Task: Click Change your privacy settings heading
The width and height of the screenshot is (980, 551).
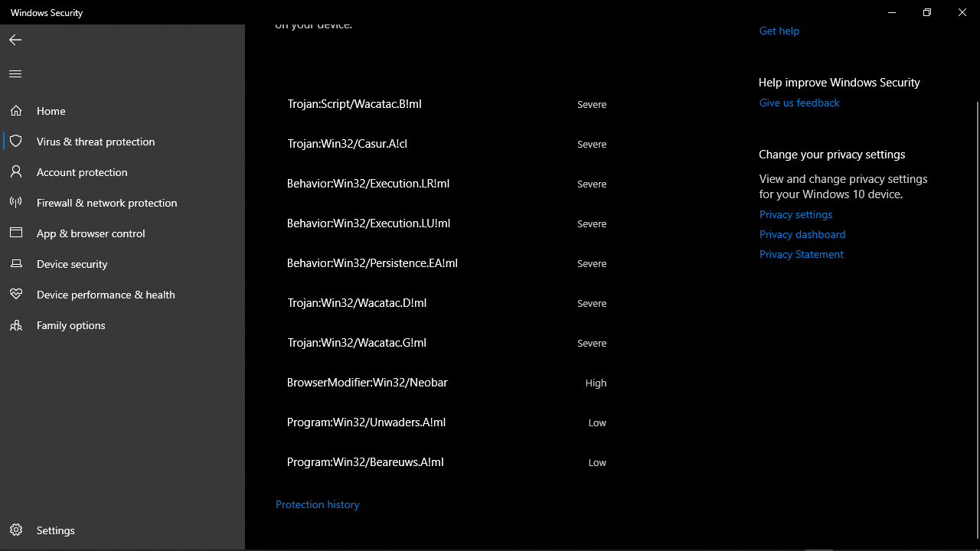Action: click(832, 155)
